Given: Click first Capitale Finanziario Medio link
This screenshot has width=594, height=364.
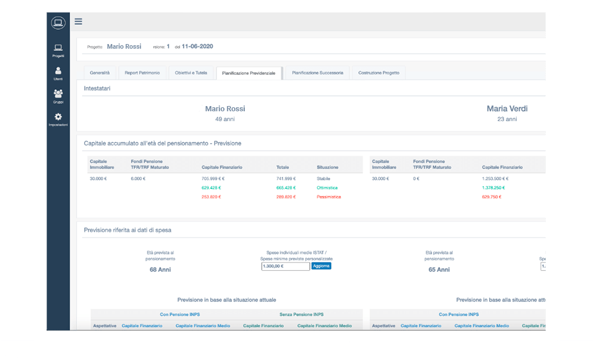Looking at the screenshot, I should (x=202, y=326).
